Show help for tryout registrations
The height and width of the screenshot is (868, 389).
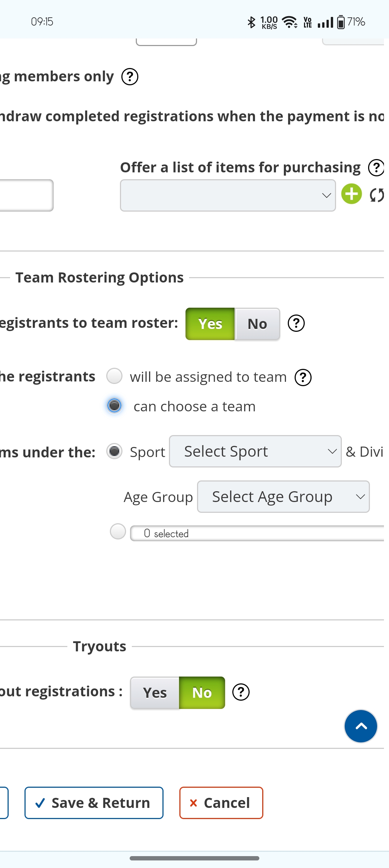pyautogui.click(x=241, y=692)
